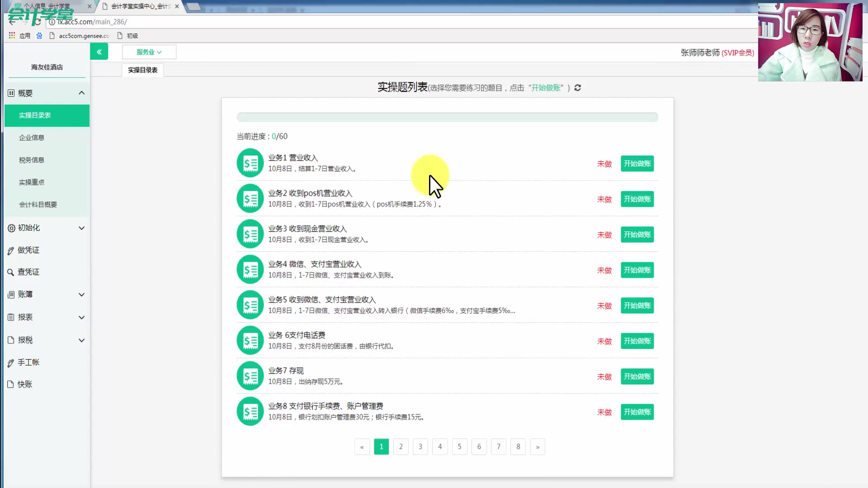This screenshot has height=488, width=868.
Task: Click 开始做账 for 业务8 支付银行手续费
Action: pos(637,412)
